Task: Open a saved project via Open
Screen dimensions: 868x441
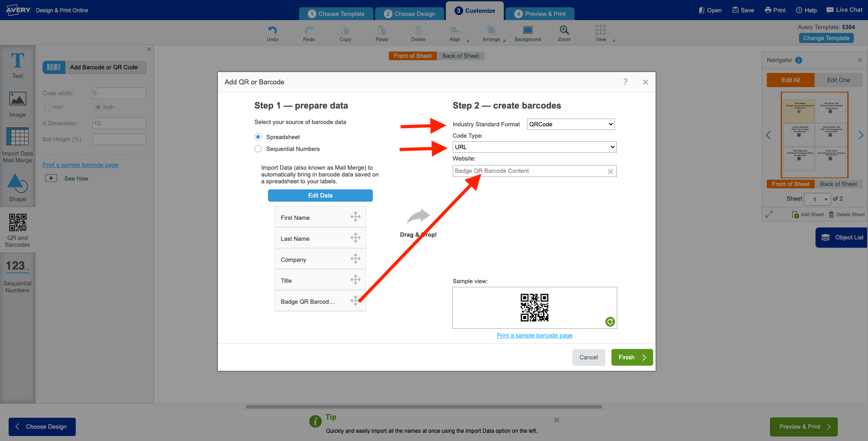Action: click(710, 10)
